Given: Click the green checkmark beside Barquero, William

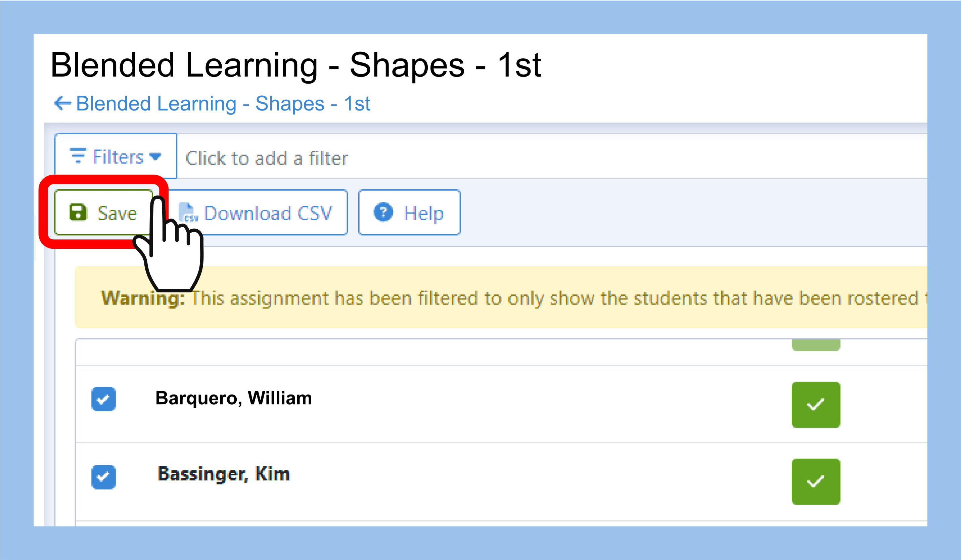Looking at the screenshot, I should pyautogui.click(x=815, y=404).
